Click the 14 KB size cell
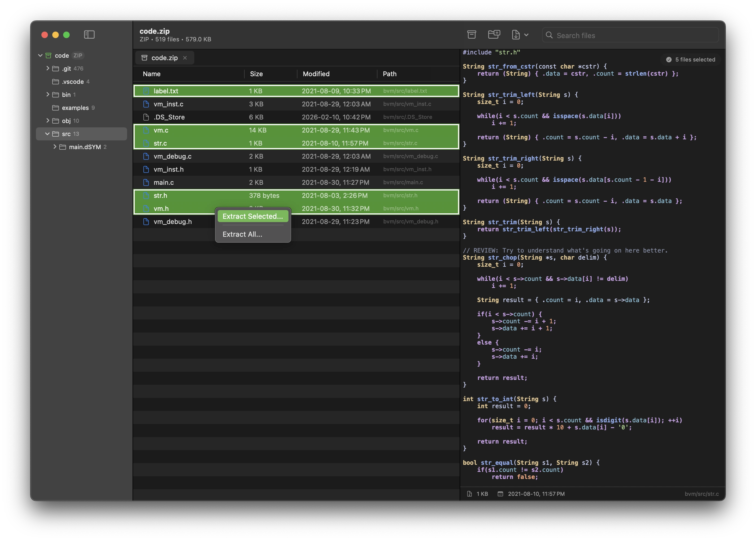This screenshot has width=756, height=541. click(257, 130)
